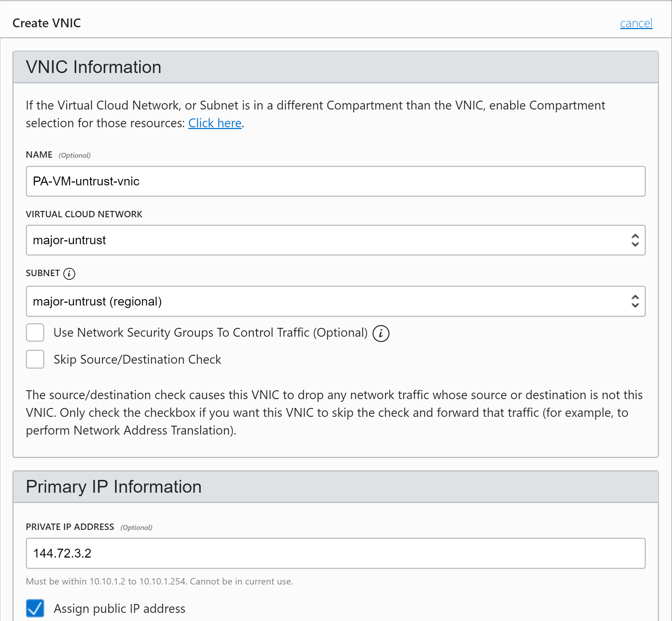
Task: Uncheck Assign public IP address
Action: pos(35,608)
